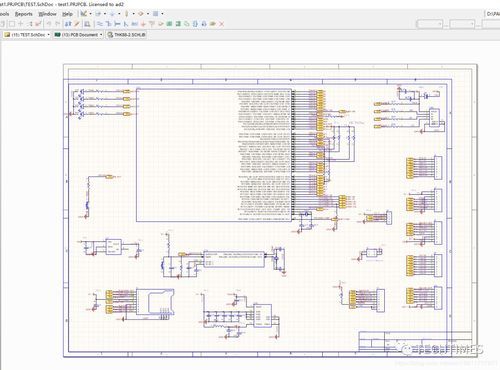Click the Select Inside Area rectangle icon
The height and width of the screenshot is (370, 500).
(x=12, y=24)
